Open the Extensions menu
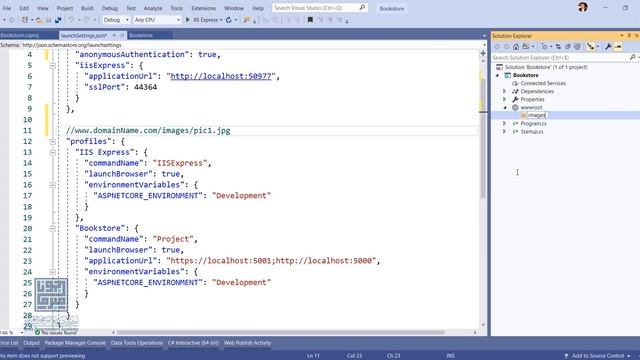The image size is (640, 360). [x=203, y=8]
